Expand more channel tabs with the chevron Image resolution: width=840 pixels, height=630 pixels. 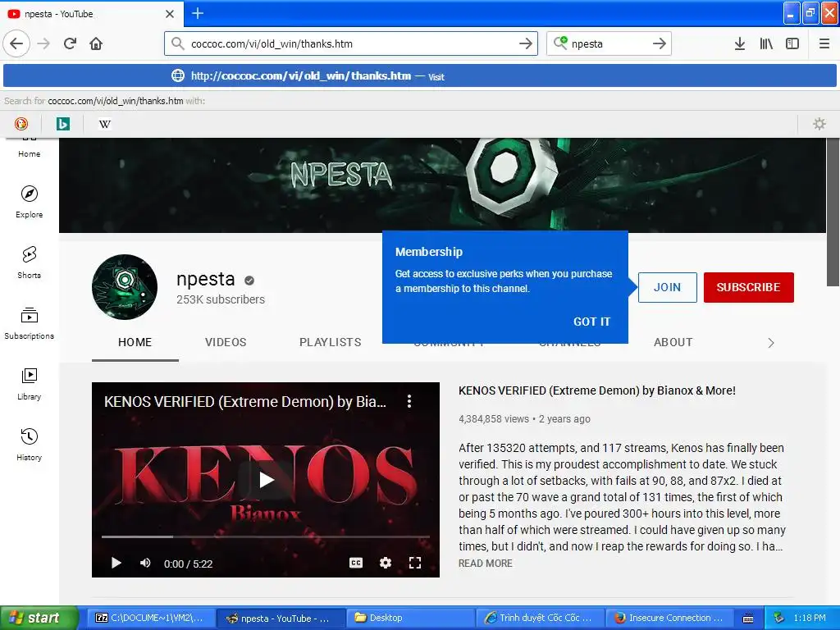pos(771,343)
